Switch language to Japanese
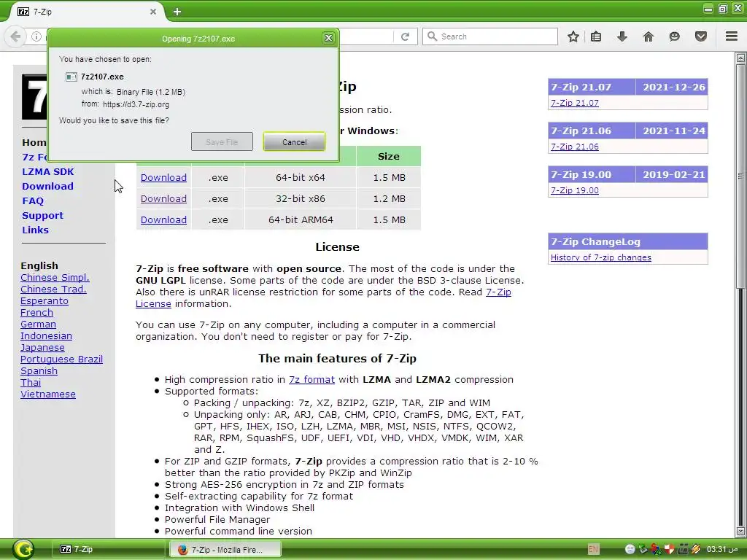Image resolution: width=747 pixels, height=560 pixels. tap(42, 348)
